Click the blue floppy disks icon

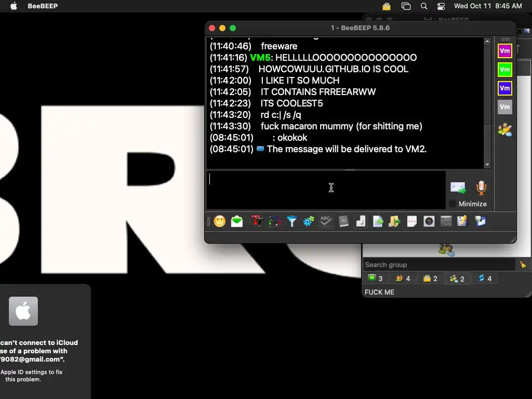[481, 221]
